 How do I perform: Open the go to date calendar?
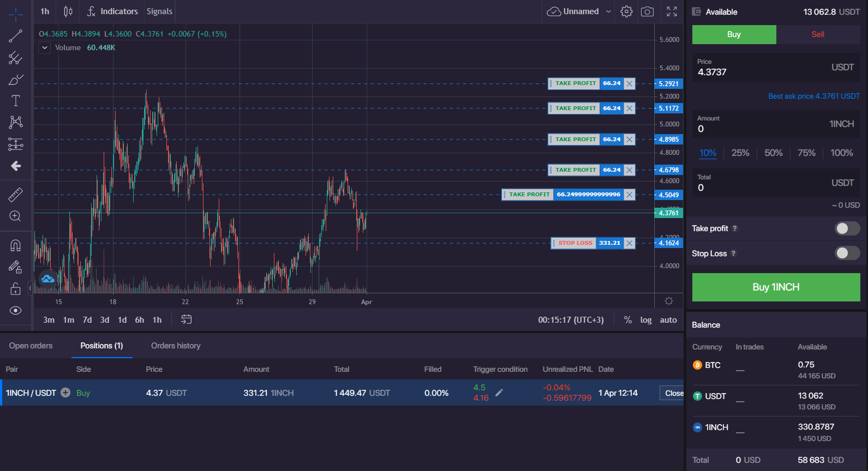[x=187, y=319]
